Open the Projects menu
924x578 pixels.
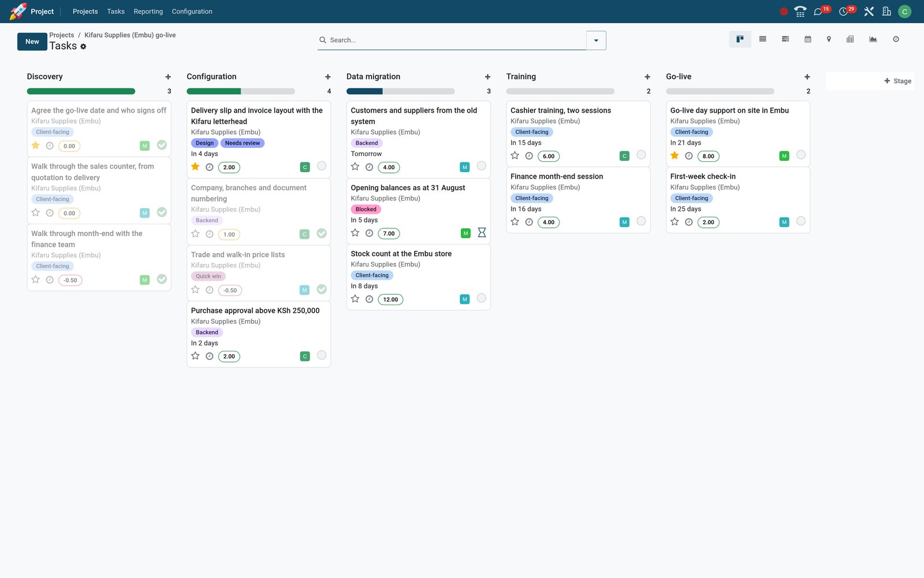point(85,12)
